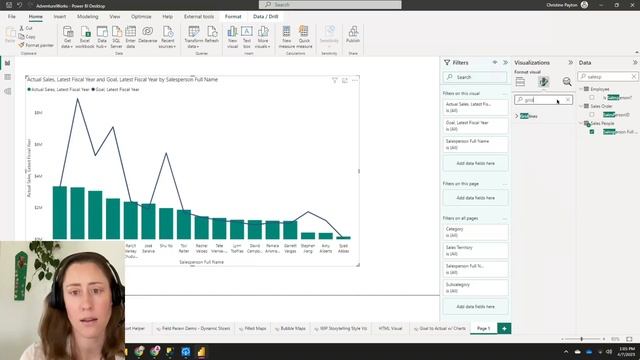This screenshot has height=360, width=640.
Task: Add data fields to page filters
Action: pos(476,198)
